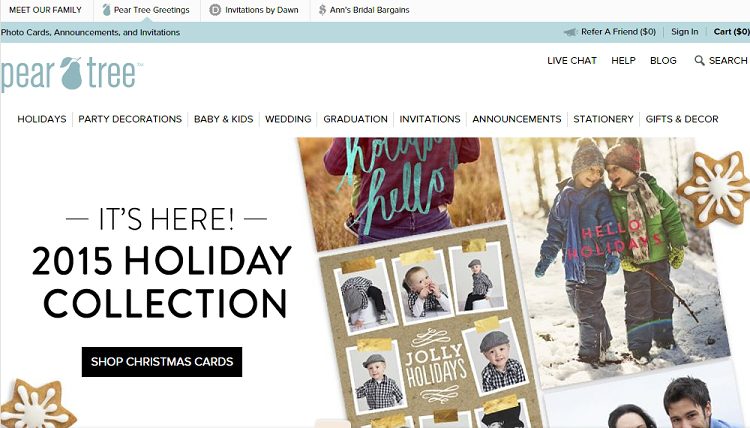Select the Wedding category

(288, 119)
